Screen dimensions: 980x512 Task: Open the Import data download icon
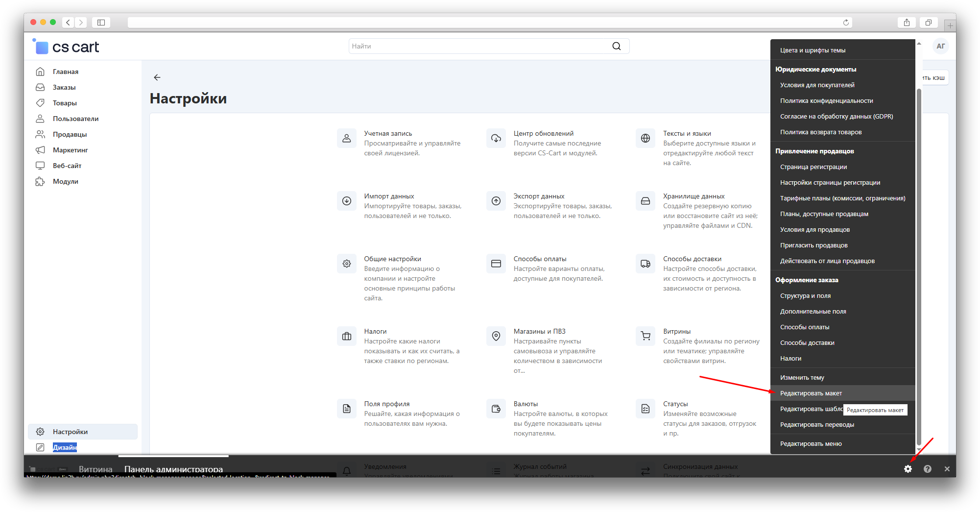(347, 201)
